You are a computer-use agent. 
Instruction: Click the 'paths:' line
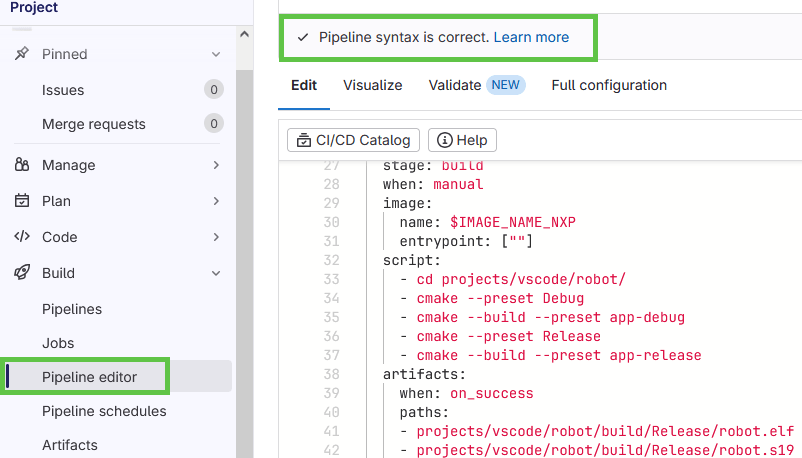424,412
